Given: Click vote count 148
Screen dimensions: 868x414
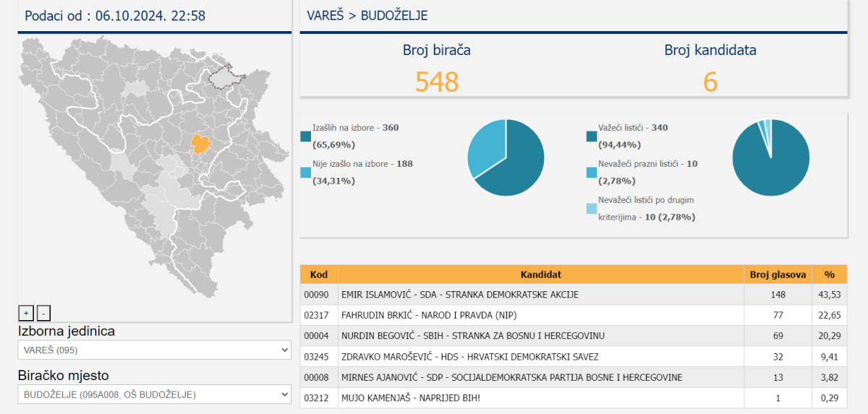Looking at the screenshot, I should pos(778,295).
